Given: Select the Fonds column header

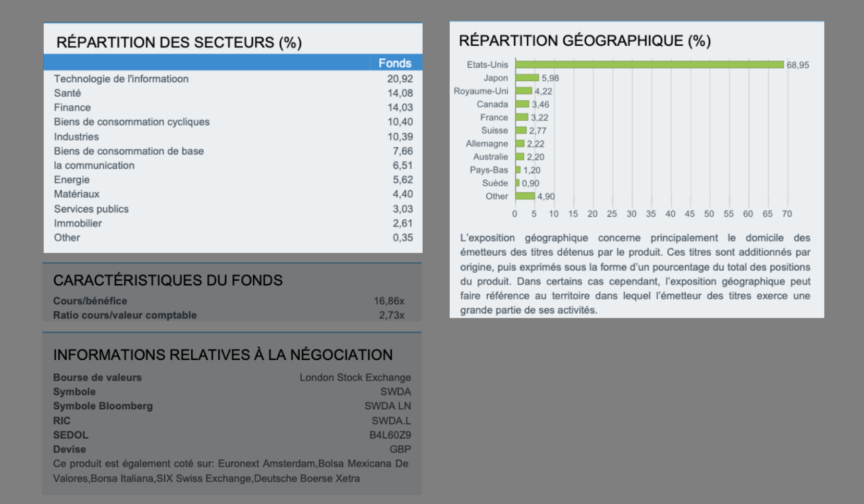Looking at the screenshot, I should tap(396, 63).
